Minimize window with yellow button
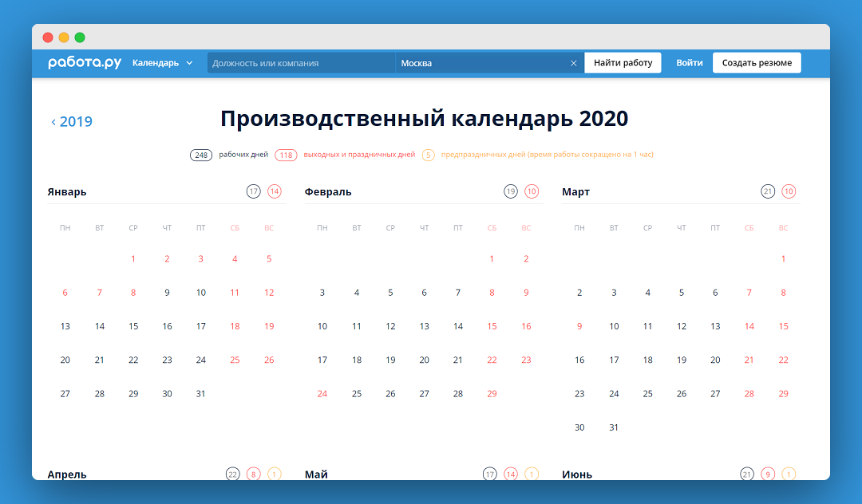The width and height of the screenshot is (862, 504). click(x=64, y=37)
